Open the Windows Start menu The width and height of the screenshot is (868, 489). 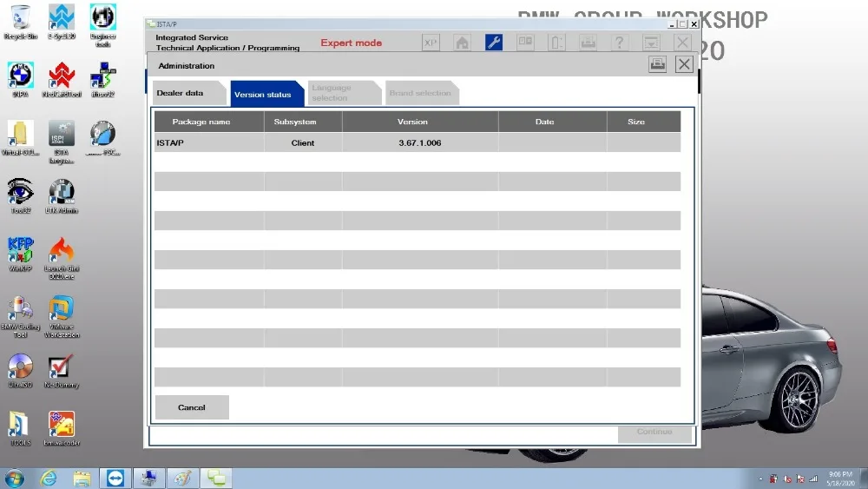coord(15,478)
